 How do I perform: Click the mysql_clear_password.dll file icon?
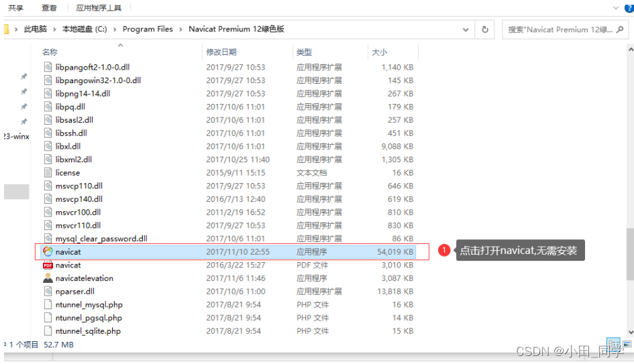tap(48, 239)
